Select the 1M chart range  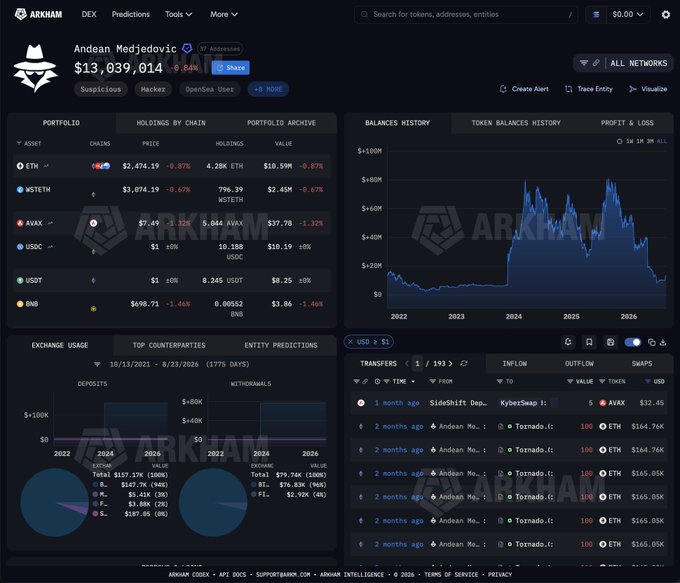click(640, 141)
